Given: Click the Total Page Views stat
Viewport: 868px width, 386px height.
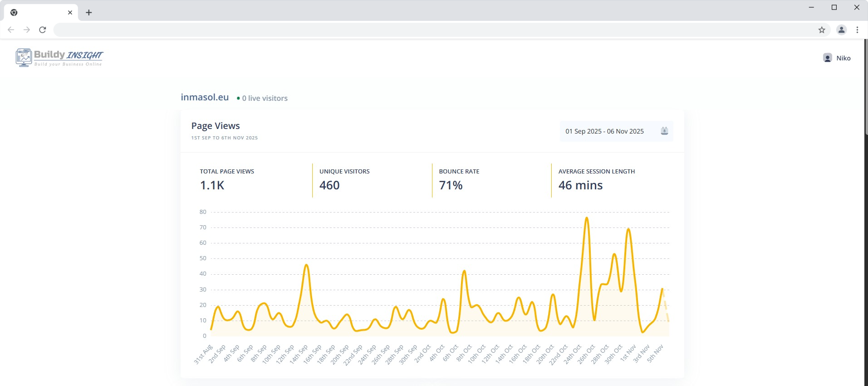Looking at the screenshot, I should 227,180.
